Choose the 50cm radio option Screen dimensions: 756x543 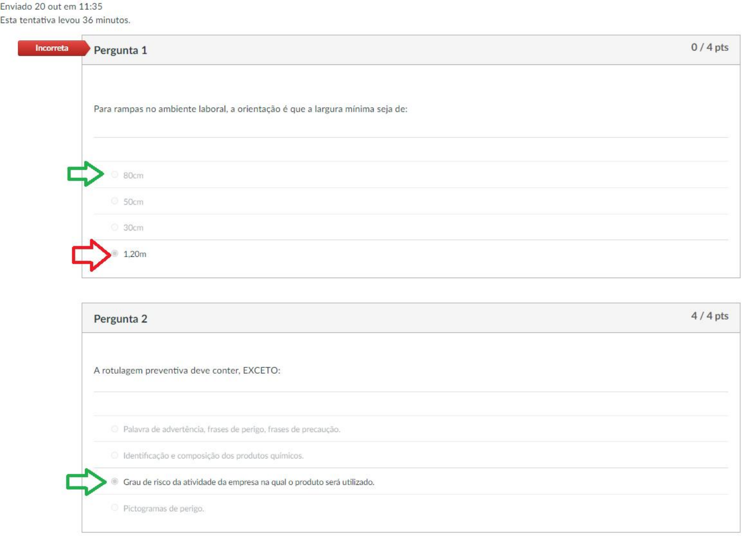115,201
